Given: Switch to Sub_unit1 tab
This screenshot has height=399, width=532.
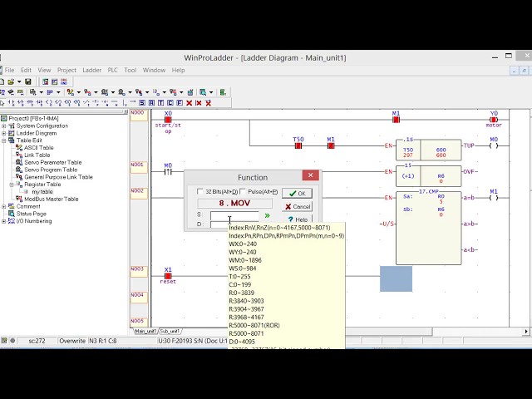Looking at the screenshot, I should 170,331.
